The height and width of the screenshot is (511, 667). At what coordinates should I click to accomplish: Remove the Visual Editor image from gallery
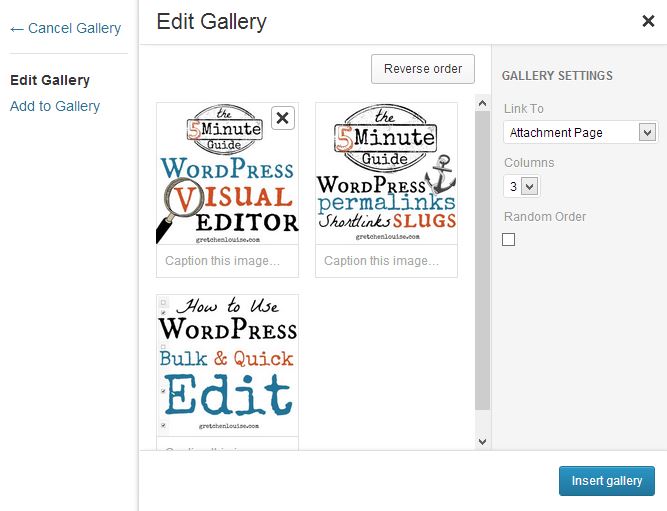[x=283, y=118]
